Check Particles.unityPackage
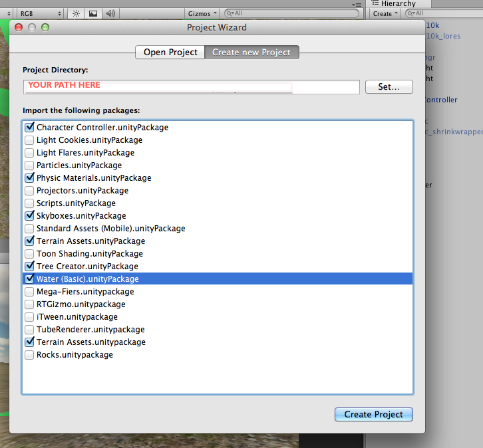 [29, 166]
